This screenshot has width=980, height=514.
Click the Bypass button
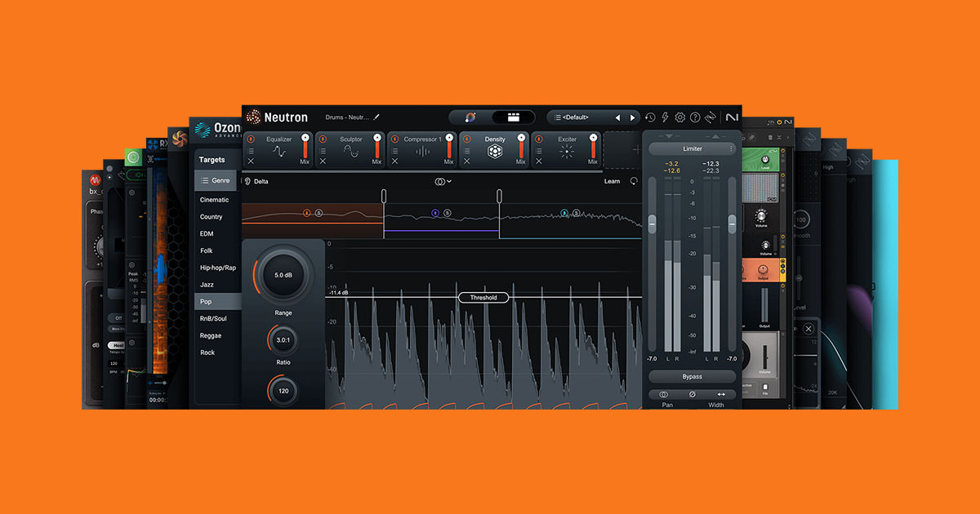(x=692, y=376)
